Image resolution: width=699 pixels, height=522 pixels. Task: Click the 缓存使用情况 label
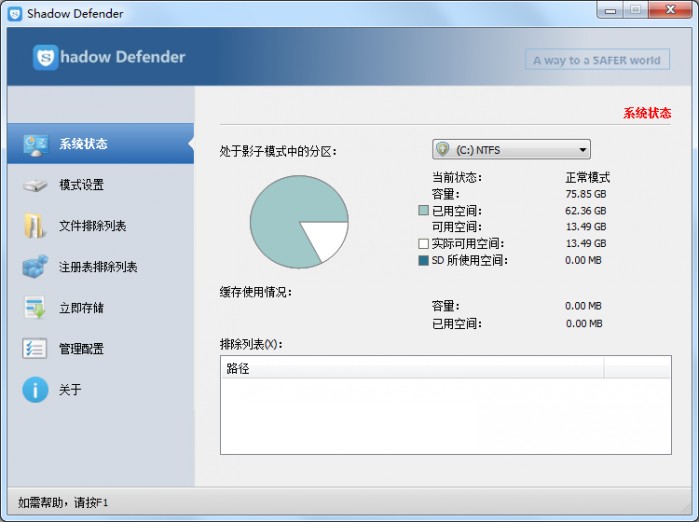pyautogui.click(x=256, y=292)
